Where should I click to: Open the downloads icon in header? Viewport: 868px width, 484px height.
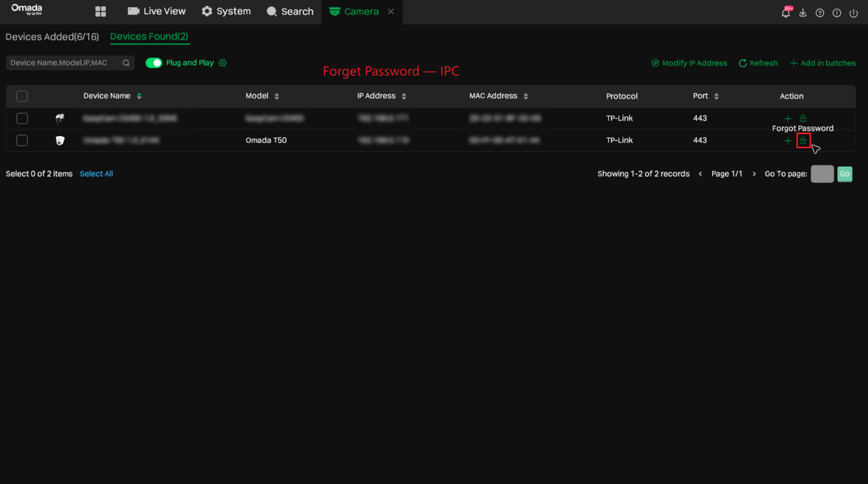[x=803, y=13]
